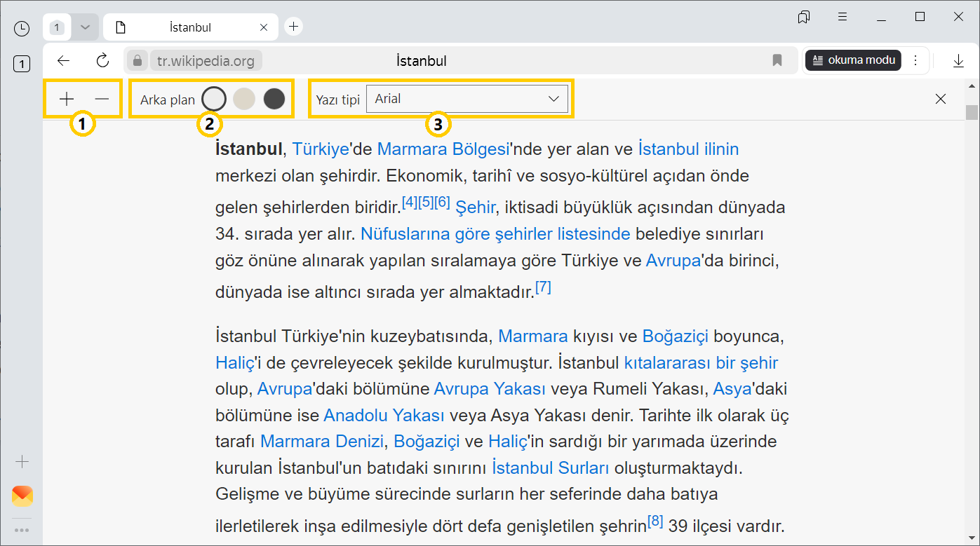This screenshot has height=546, width=980.
Task: Switch to the İstanbul tab
Action: point(189,27)
